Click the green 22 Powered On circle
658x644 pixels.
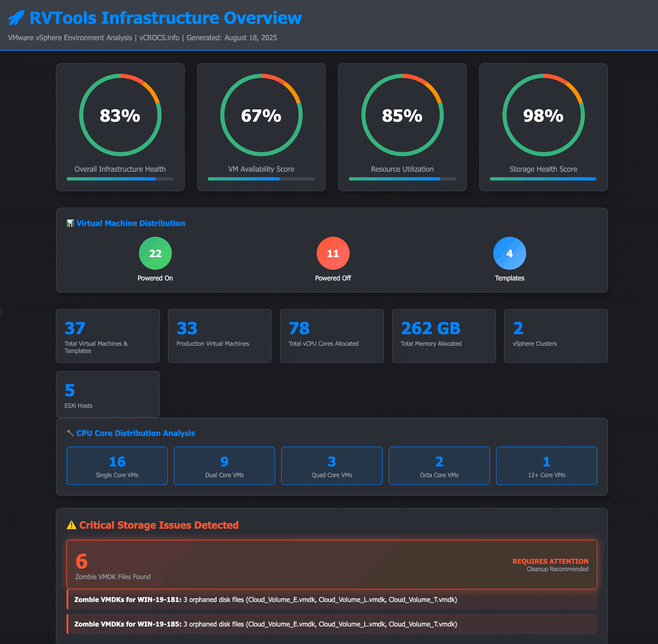pyautogui.click(x=155, y=253)
